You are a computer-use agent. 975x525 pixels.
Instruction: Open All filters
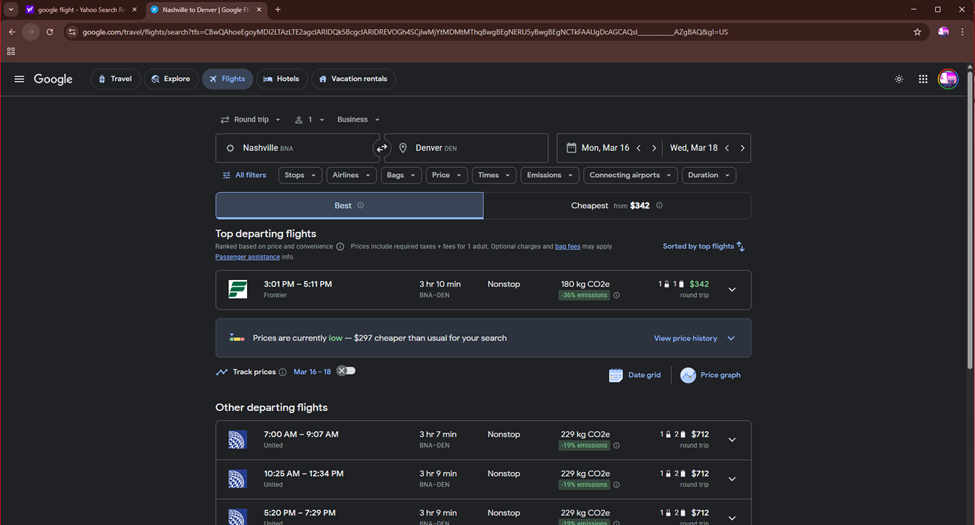tap(244, 175)
